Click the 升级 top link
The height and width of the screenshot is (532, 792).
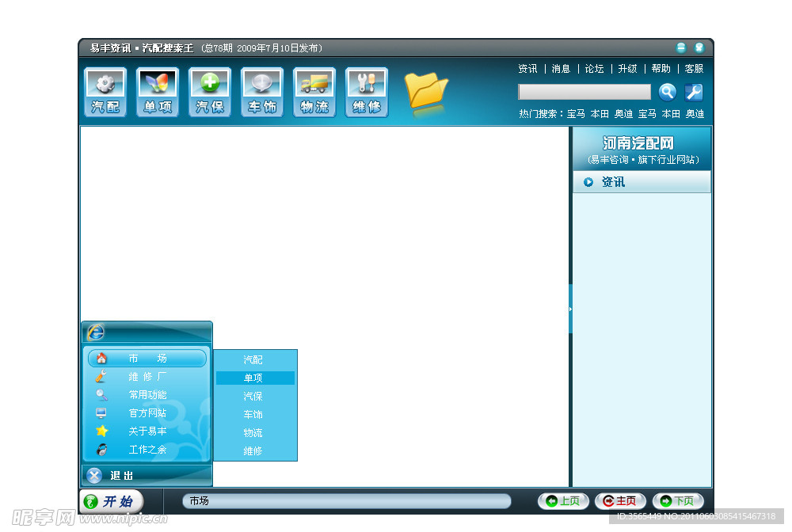pos(627,69)
